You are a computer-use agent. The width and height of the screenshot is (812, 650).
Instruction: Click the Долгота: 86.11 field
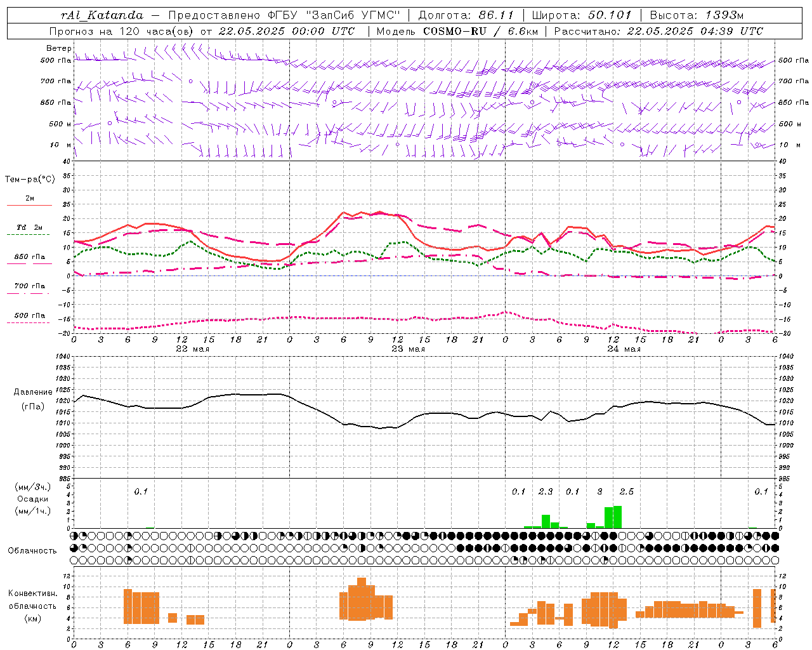[x=466, y=15]
